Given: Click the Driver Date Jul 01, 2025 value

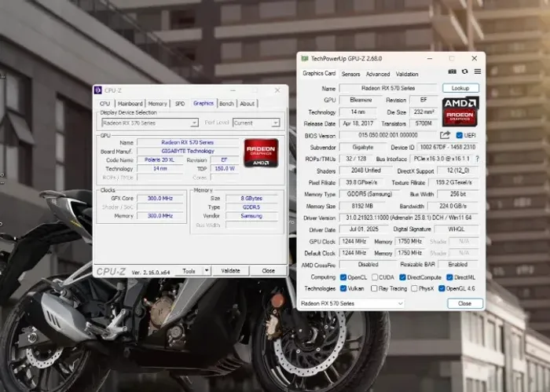Looking at the screenshot, I should click(364, 229).
